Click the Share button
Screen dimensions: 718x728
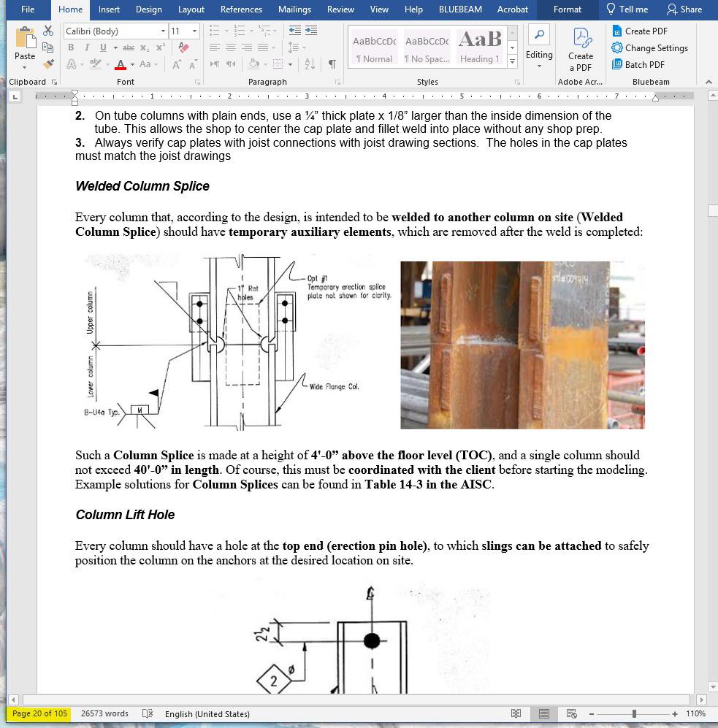click(x=684, y=9)
